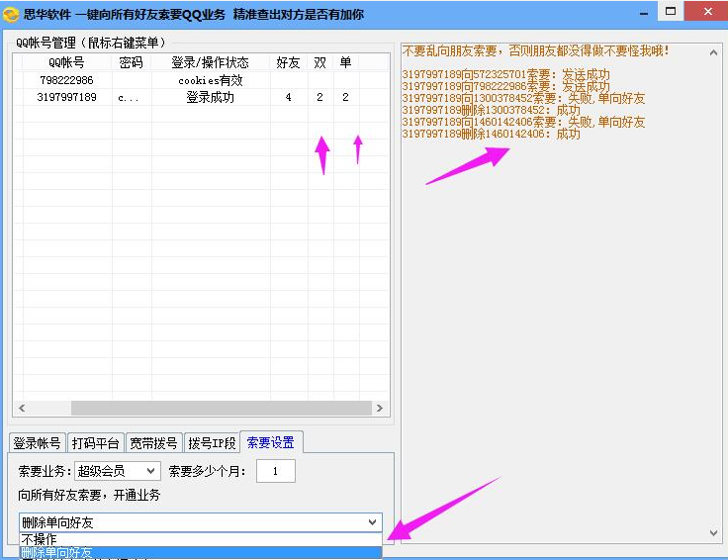Open the 索要设置 tab
The width and height of the screenshot is (728, 560).
tap(271, 442)
